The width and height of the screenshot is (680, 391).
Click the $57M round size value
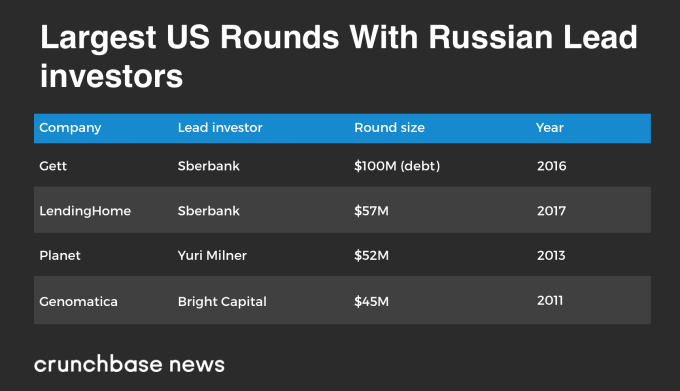tap(371, 211)
